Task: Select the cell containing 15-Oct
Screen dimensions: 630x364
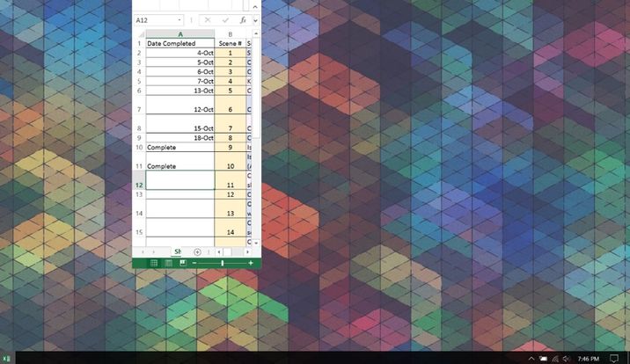Action: click(180, 124)
